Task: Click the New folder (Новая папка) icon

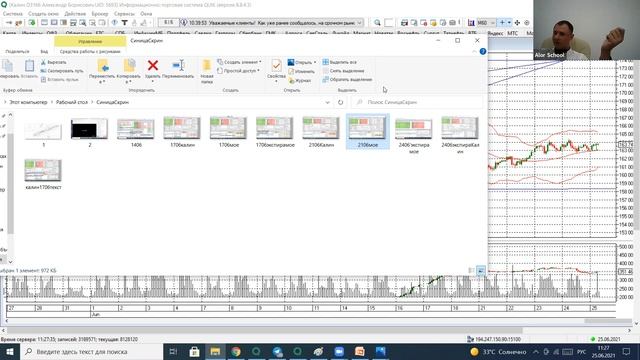Action: pos(207,65)
